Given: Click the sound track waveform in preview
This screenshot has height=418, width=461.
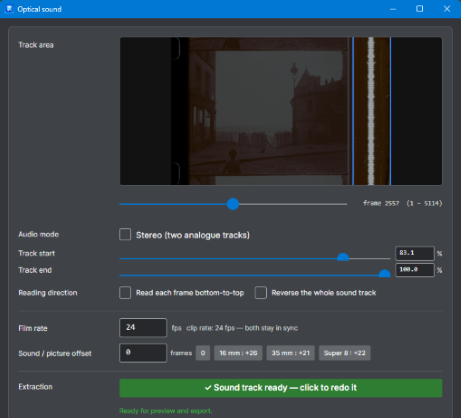Looking at the screenshot, I should (x=371, y=111).
